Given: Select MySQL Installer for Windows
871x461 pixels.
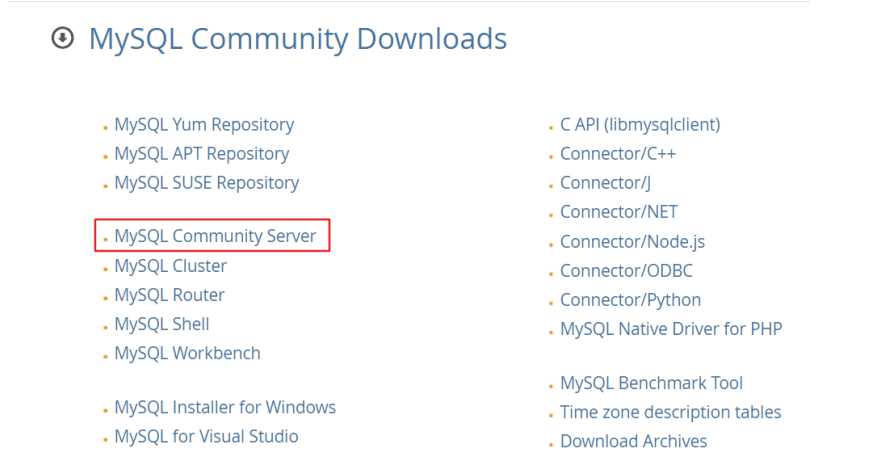Looking at the screenshot, I should [225, 407].
